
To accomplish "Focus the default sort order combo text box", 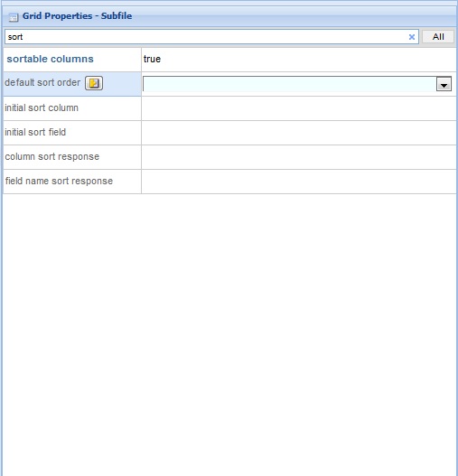I will click(x=289, y=84).
